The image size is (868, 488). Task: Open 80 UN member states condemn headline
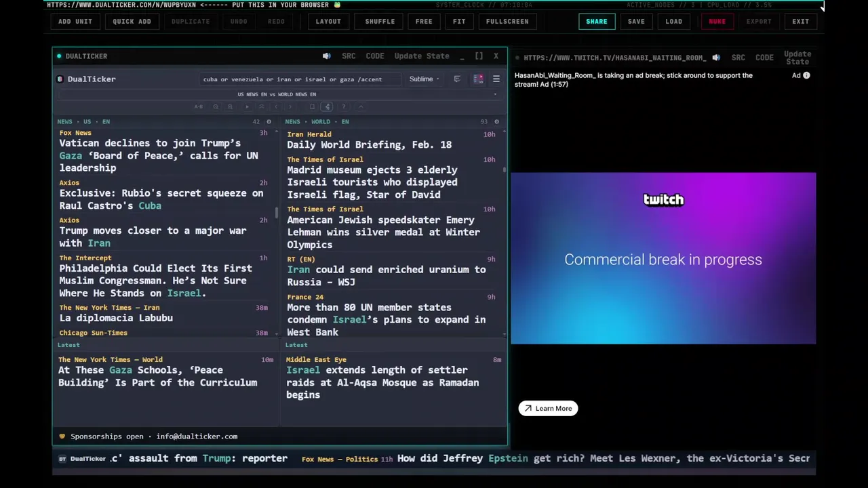point(387,320)
